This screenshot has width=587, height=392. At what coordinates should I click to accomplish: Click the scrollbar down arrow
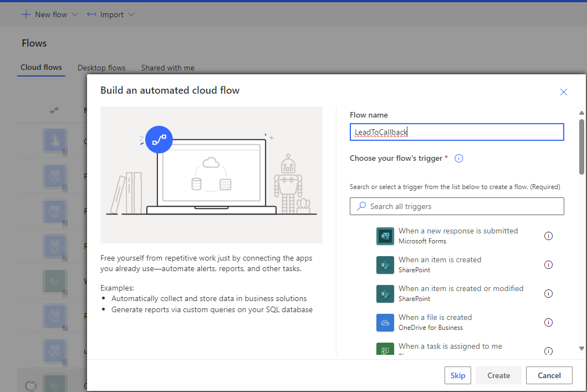(581, 348)
